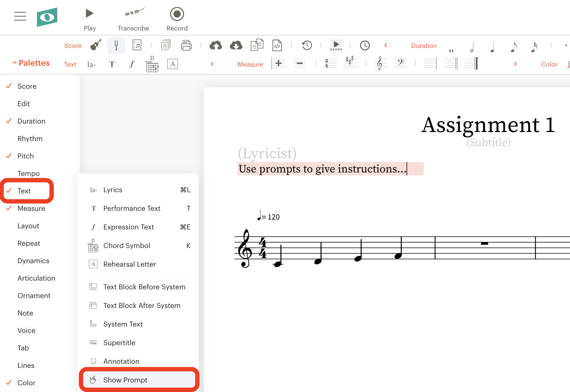Choose Lyrics from the Text menu
The width and height of the screenshot is (570, 392).
[139, 190]
